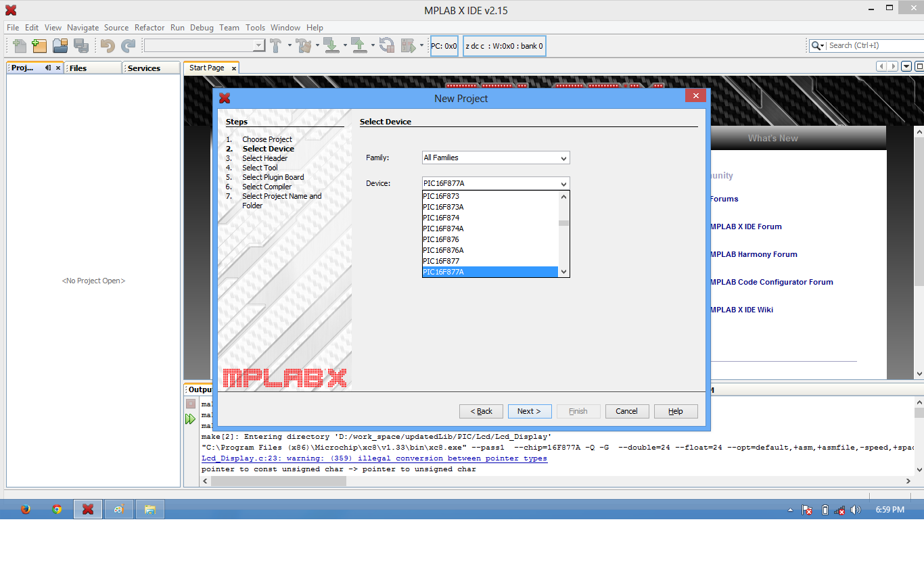
Task: Click the Save All toolbar icon
Action: coord(81,46)
